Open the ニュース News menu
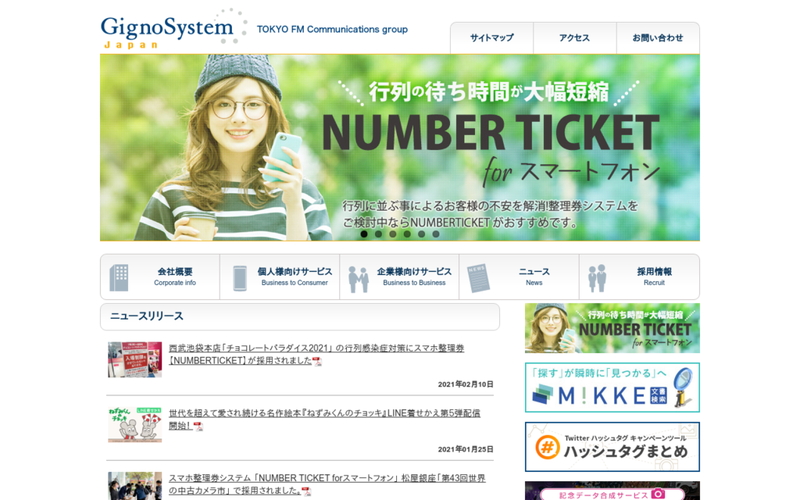Screen dimensions: 800x500 [x=519, y=277]
